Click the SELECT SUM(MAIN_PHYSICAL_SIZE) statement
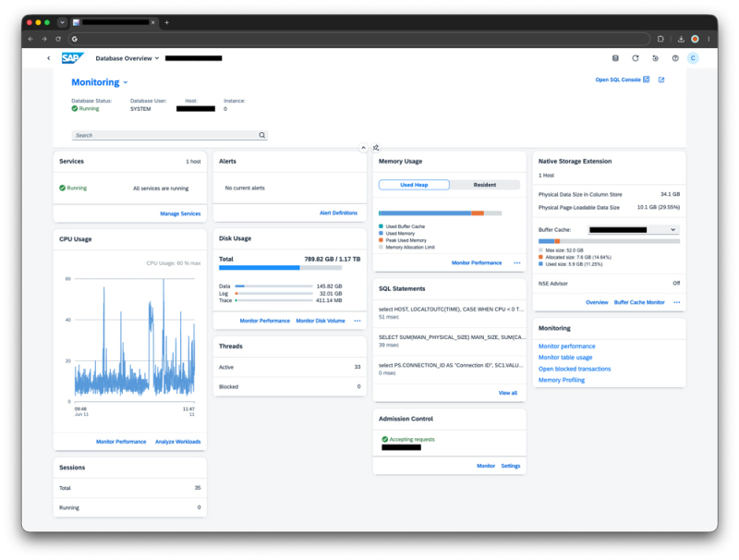Screen dimensions: 739x560 tap(450, 341)
